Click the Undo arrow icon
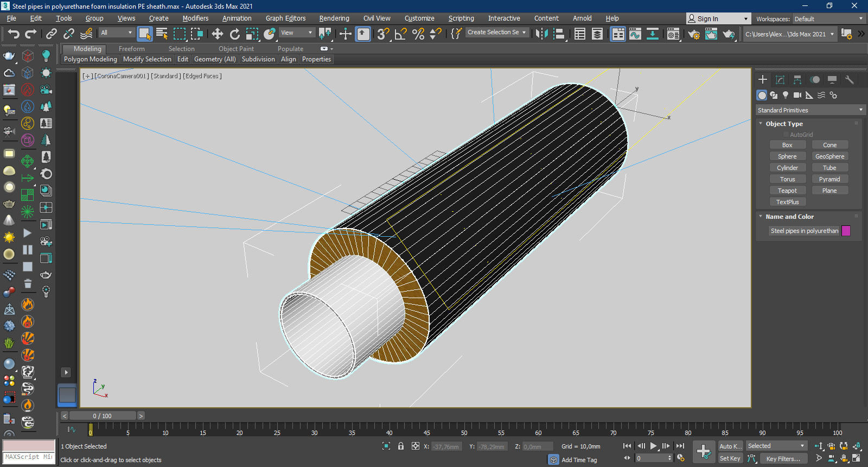Image resolution: width=868 pixels, height=467 pixels. tap(13, 34)
